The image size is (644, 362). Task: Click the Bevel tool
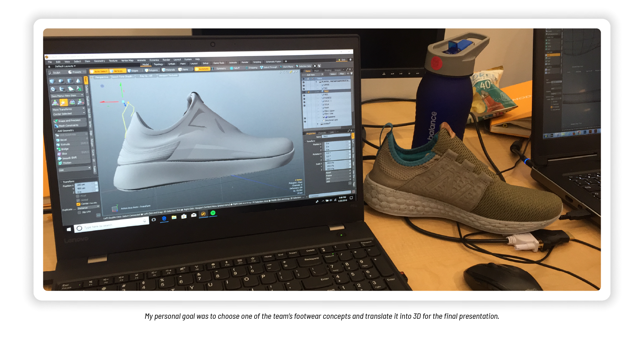coord(63,140)
